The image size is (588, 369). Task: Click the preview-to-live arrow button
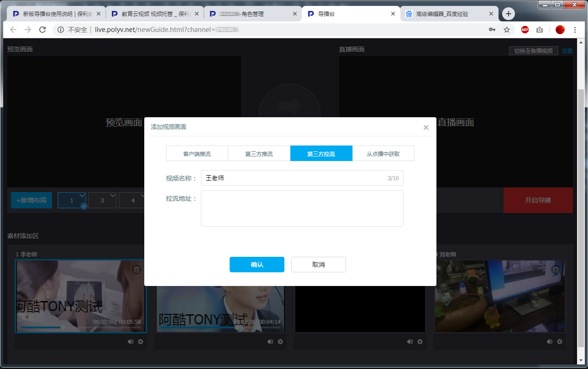tap(290, 107)
